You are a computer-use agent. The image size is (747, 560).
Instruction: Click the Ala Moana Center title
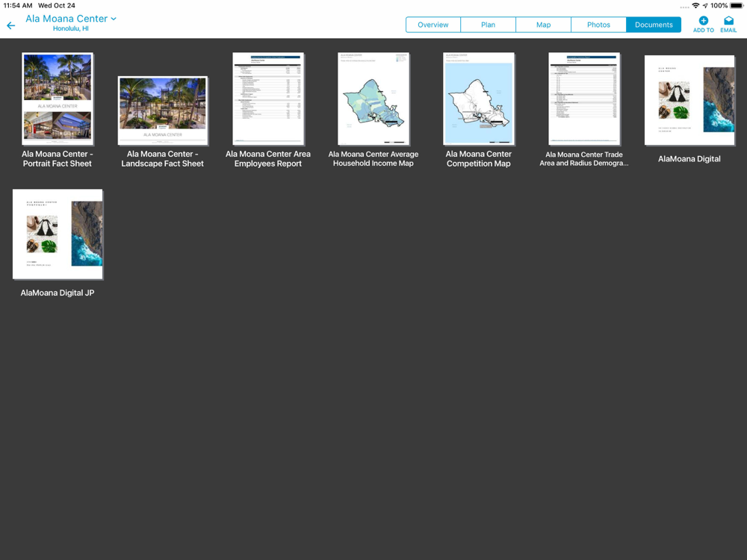pos(66,19)
